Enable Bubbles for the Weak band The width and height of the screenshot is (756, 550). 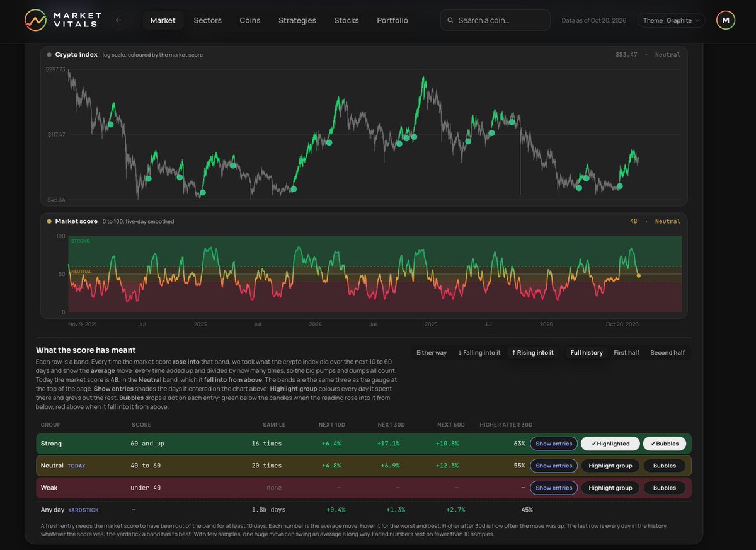665,488
